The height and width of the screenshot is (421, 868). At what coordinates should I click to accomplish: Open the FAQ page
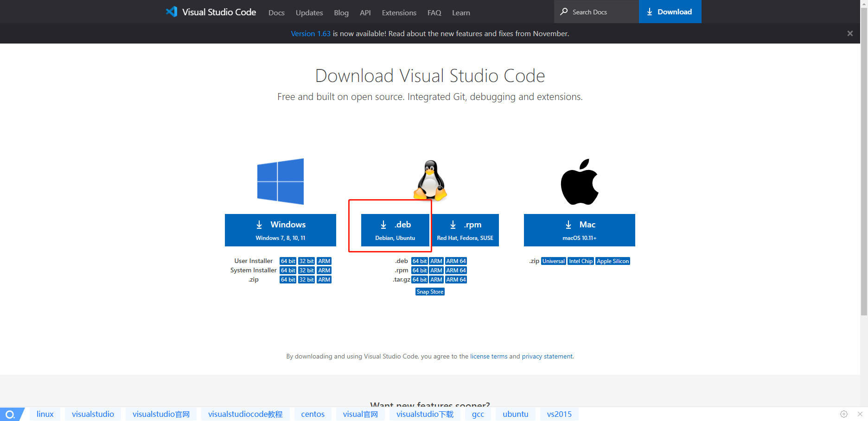434,13
